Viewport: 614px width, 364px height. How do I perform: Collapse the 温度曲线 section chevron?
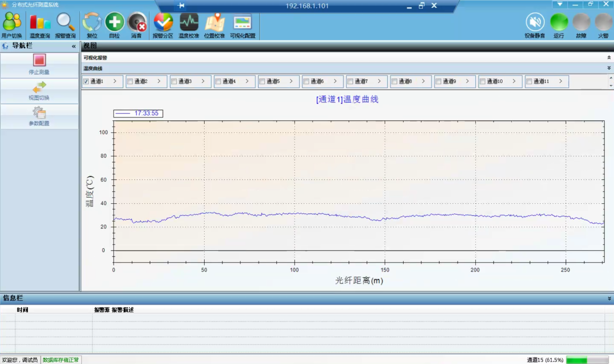609,68
